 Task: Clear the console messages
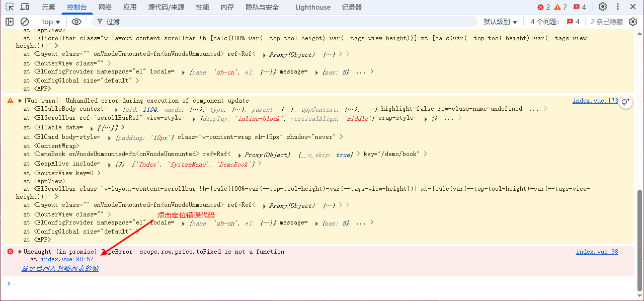24,22
